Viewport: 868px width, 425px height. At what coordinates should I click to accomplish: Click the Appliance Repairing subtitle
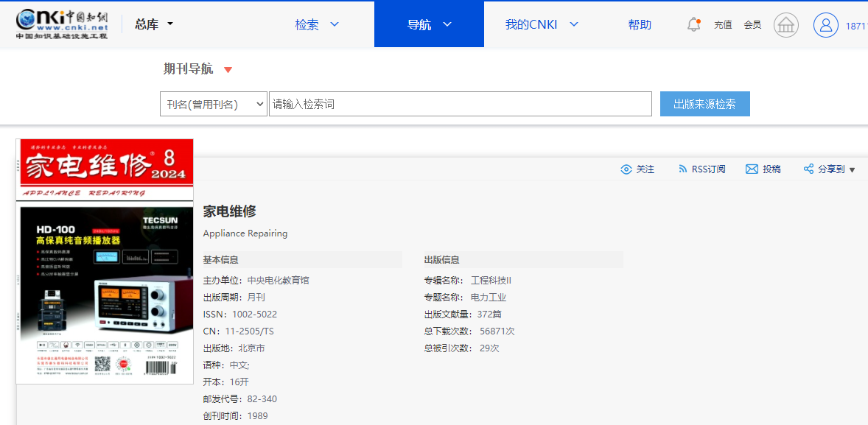245,233
